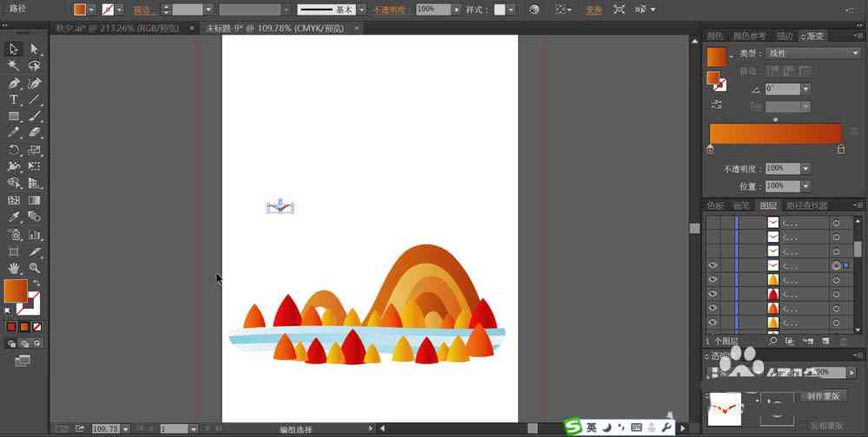Screen dimensions: 868x437
Task: Choose the Rotate tool
Action: tap(14, 150)
